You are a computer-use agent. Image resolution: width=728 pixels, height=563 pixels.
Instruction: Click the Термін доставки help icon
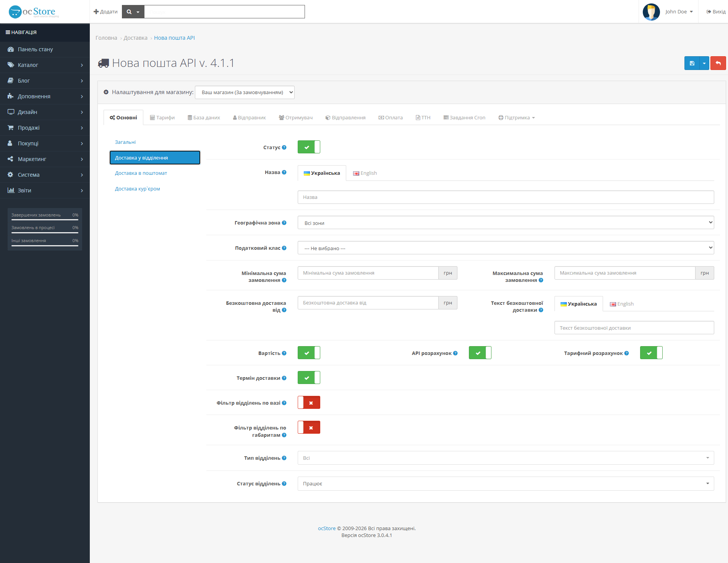coord(284,378)
